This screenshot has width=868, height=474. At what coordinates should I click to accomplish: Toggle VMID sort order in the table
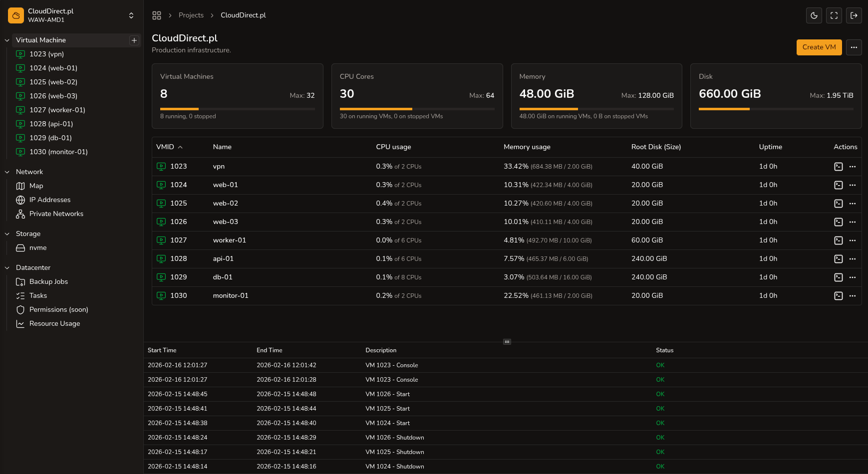(x=169, y=147)
